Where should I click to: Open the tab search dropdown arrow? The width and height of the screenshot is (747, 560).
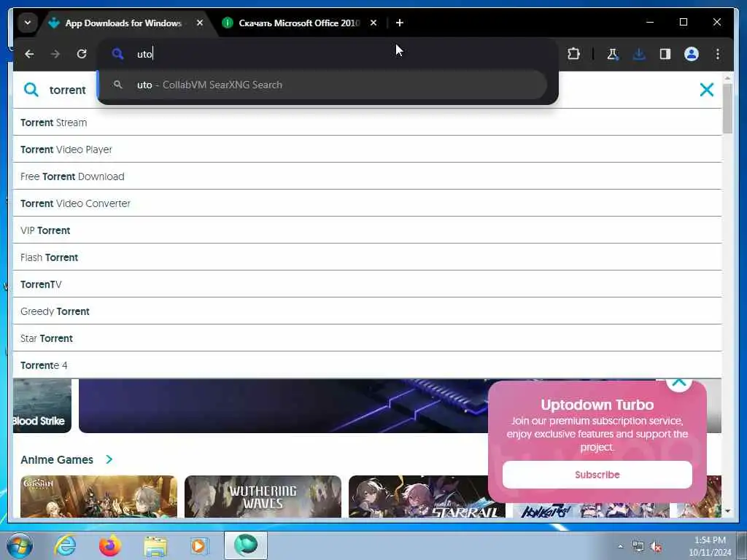28,23
